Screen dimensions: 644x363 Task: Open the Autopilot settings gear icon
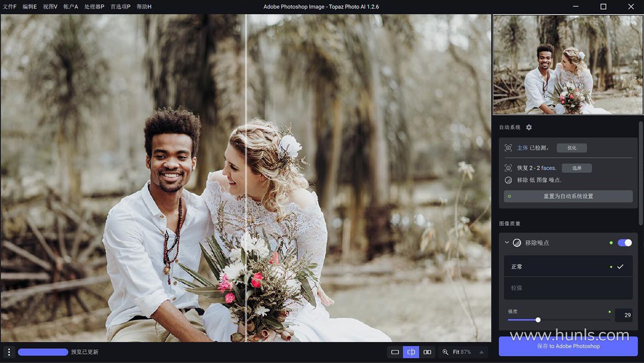pyautogui.click(x=529, y=127)
